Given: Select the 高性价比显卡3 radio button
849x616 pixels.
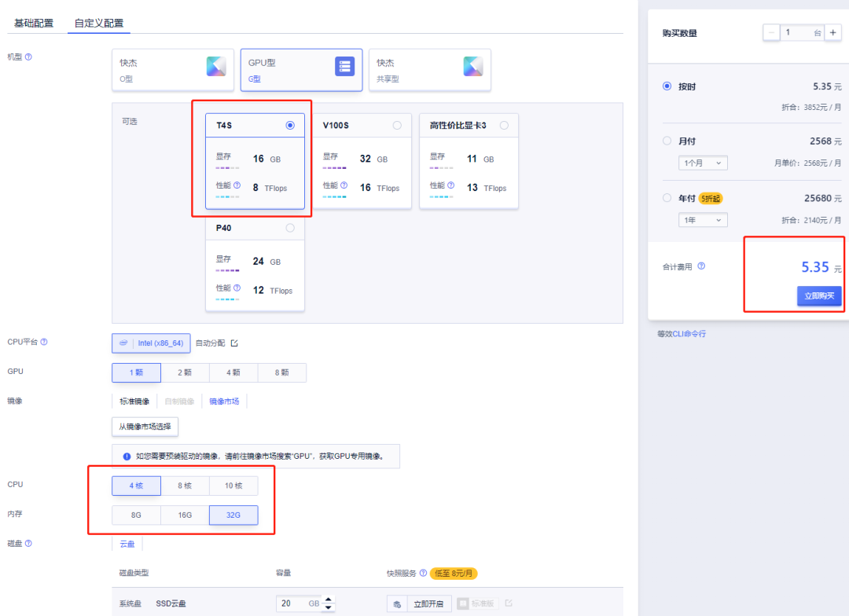Looking at the screenshot, I should (x=504, y=125).
